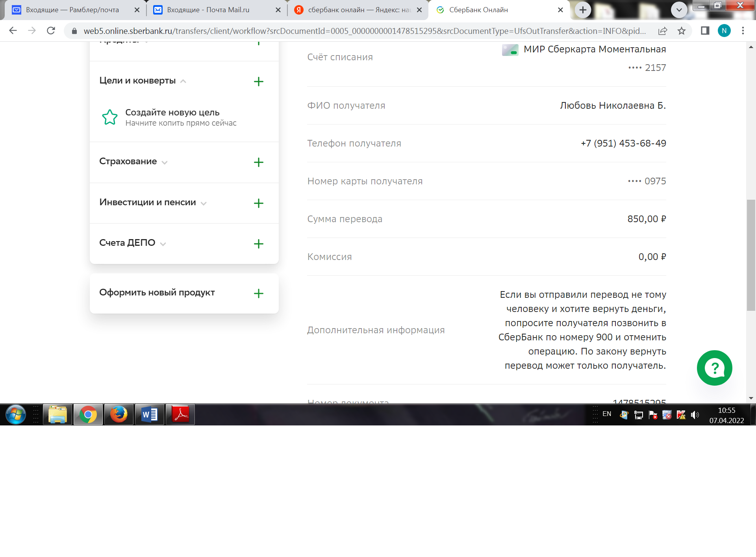
Task: Click the scrollbar down arrow
Action: 751,398
